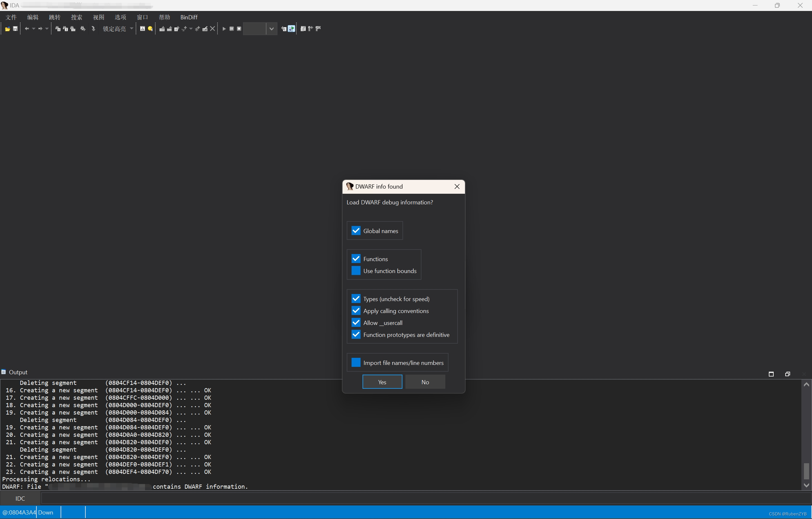Image resolution: width=812 pixels, height=519 pixels.
Task: Click the X delete icon in toolbar
Action: [212, 29]
